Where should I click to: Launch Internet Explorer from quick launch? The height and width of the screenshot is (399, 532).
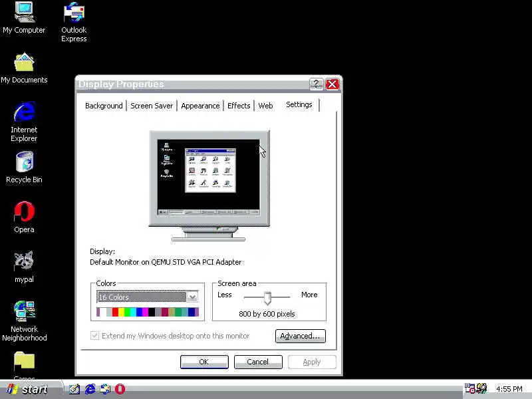(x=90, y=389)
